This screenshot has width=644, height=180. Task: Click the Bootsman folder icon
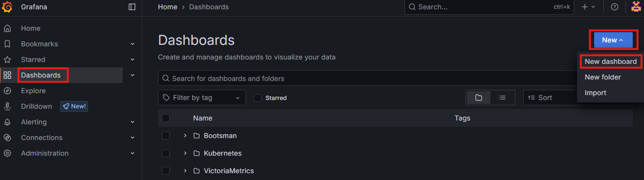[x=197, y=136]
